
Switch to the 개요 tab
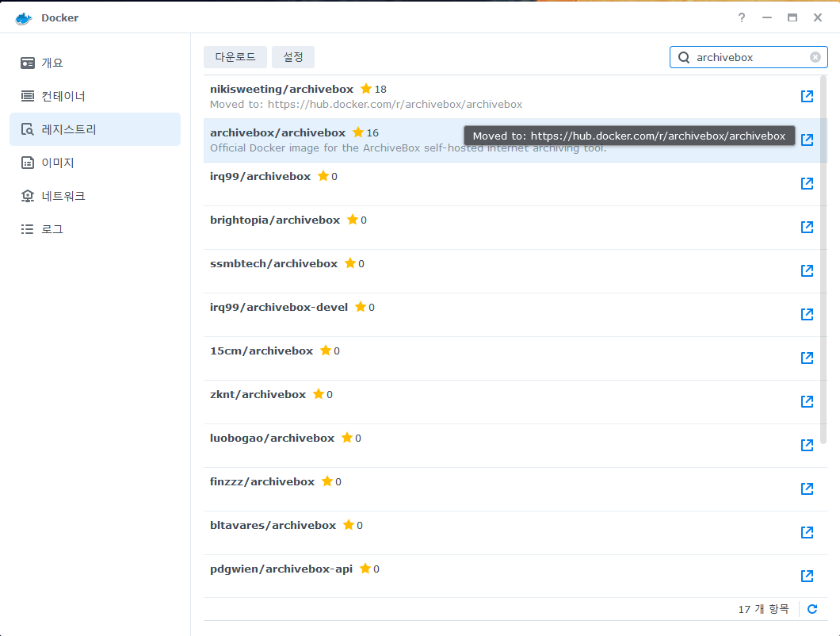[x=95, y=63]
